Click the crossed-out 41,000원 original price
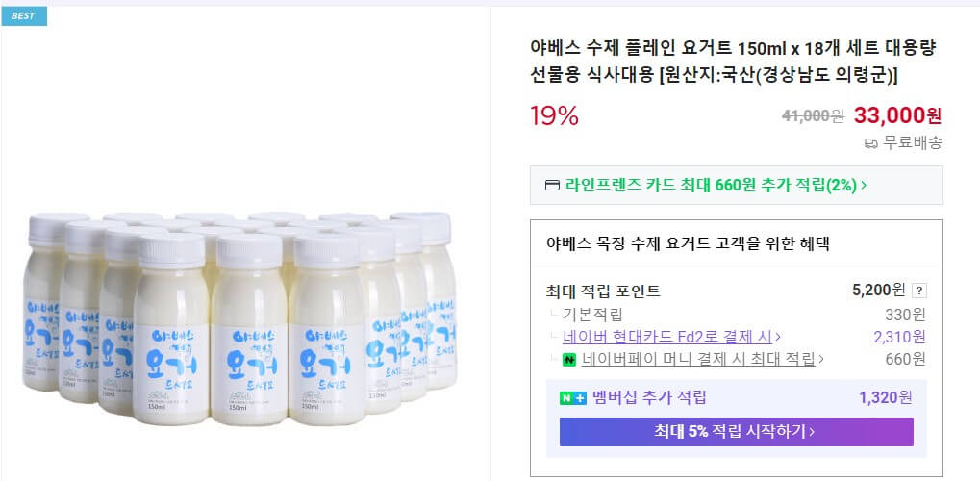The width and height of the screenshot is (980, 481). (x=813, y=116)
